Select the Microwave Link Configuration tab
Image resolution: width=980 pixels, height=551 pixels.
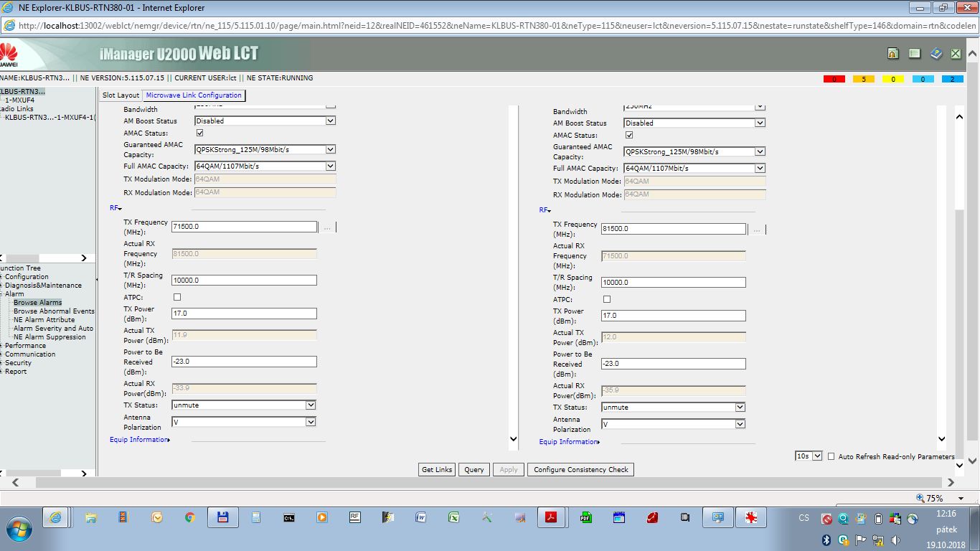[x=194, y=95]
